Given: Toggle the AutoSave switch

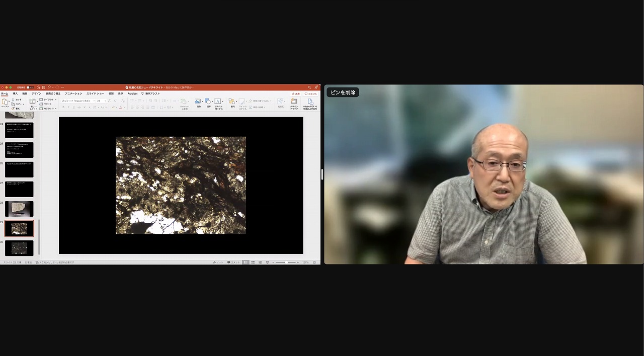Looking at the screenshot, I should (30, 87).
